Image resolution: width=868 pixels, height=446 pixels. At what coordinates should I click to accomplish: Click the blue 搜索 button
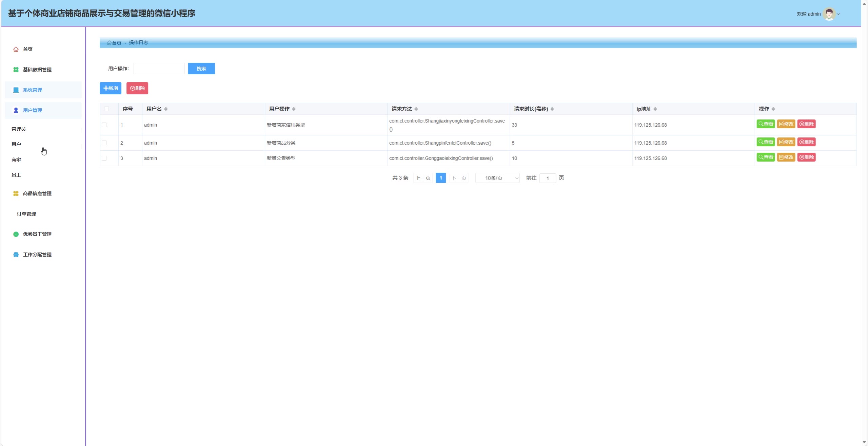click(201, 69)
